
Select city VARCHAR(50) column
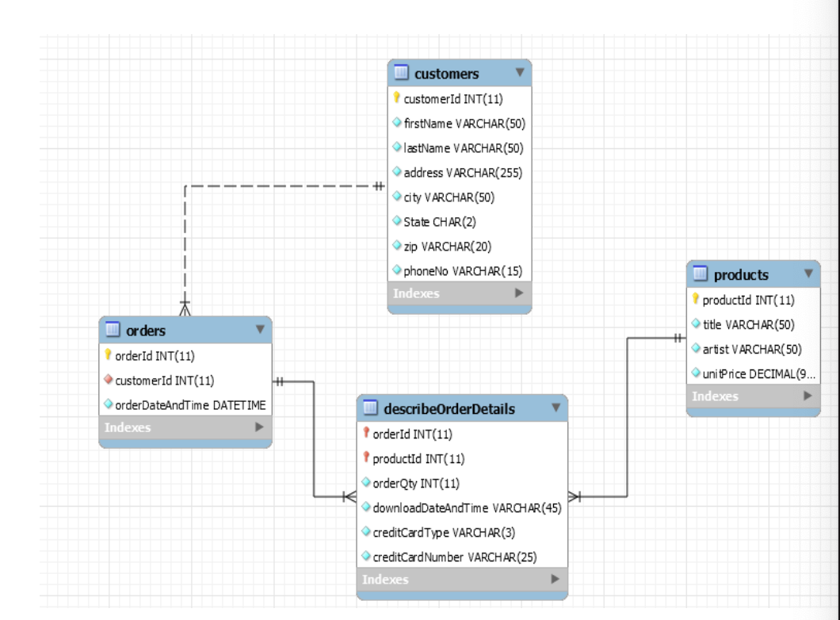coord(460,197)
